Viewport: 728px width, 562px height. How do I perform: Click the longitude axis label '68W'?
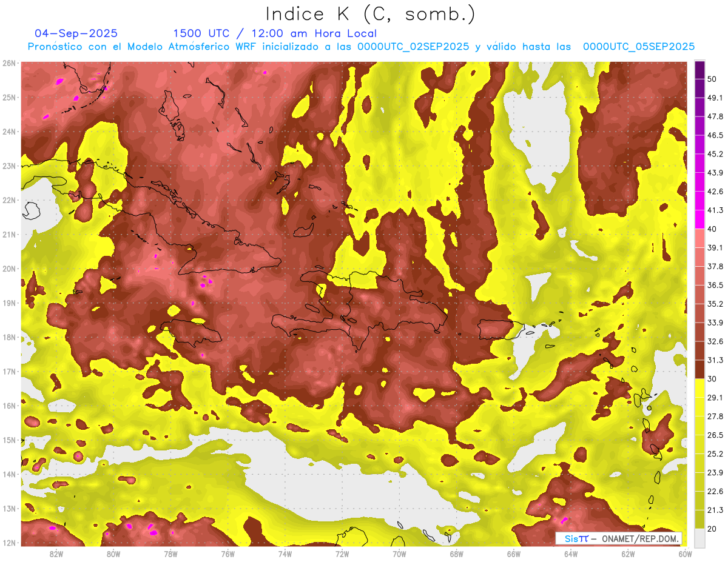click(x=457, y=554)
